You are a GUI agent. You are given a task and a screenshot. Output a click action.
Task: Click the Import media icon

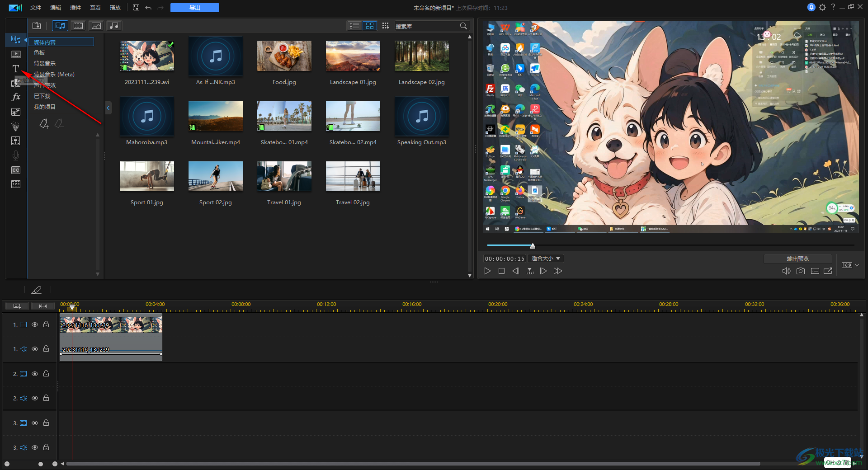coord(37,26)
